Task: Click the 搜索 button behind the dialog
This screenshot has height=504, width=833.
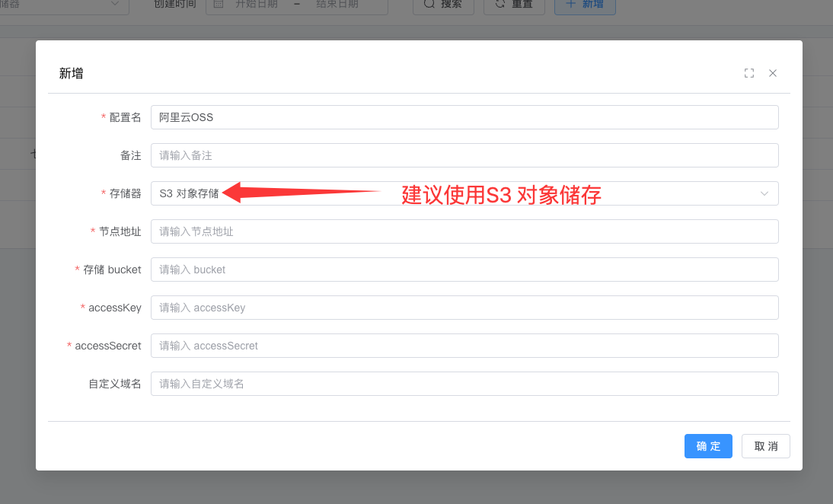Action: (443, 5)
